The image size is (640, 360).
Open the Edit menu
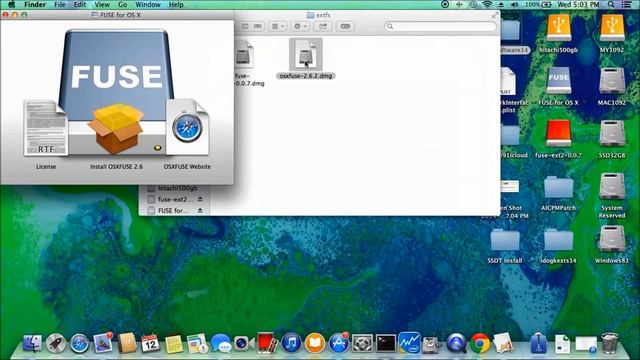80,4
